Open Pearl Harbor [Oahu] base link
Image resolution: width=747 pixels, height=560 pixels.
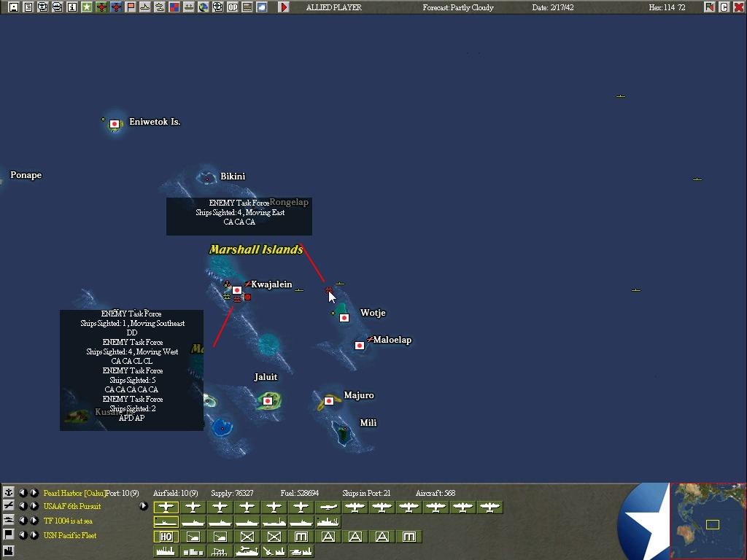[74, 493]
